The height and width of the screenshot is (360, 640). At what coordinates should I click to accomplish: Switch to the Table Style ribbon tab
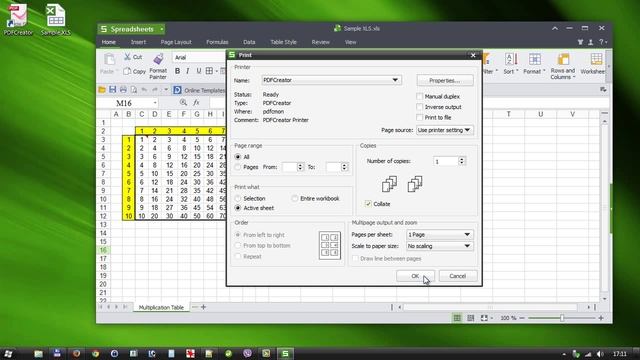(x=283, y=42)
